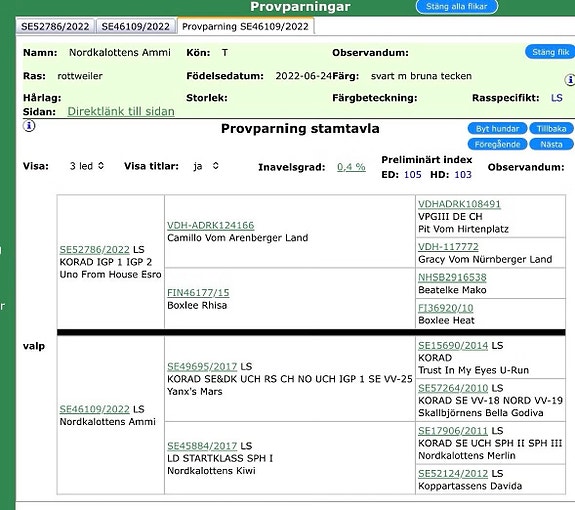Go back with the Tillbaka button
Viewport: 575px width, 510px height.
point(551,129)
